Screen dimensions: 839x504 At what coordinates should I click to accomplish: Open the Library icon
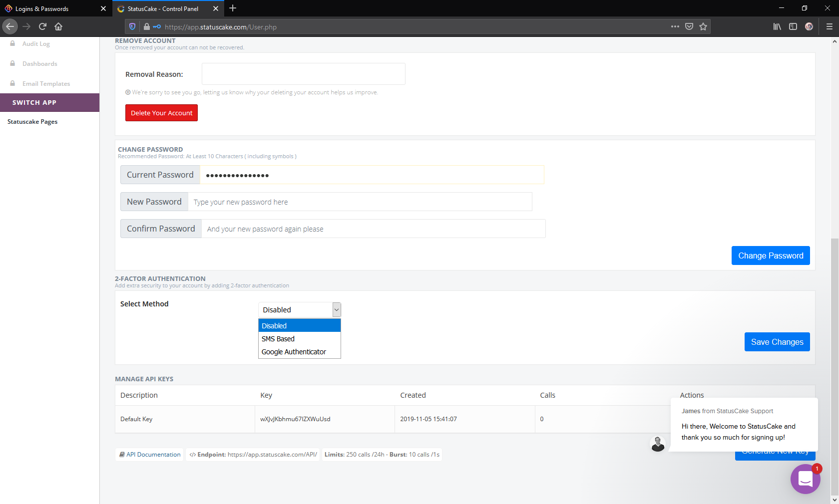coord(777,26)
